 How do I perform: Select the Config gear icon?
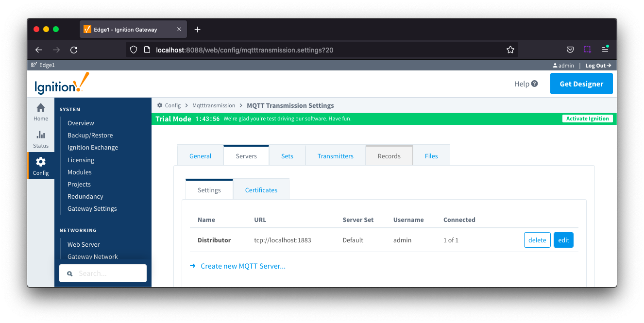tap(41, 162)
